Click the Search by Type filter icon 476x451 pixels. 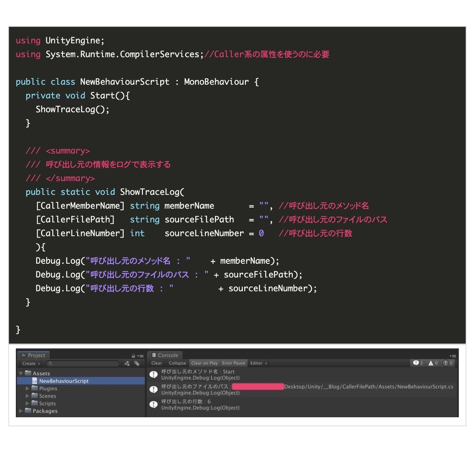(127, 363)
